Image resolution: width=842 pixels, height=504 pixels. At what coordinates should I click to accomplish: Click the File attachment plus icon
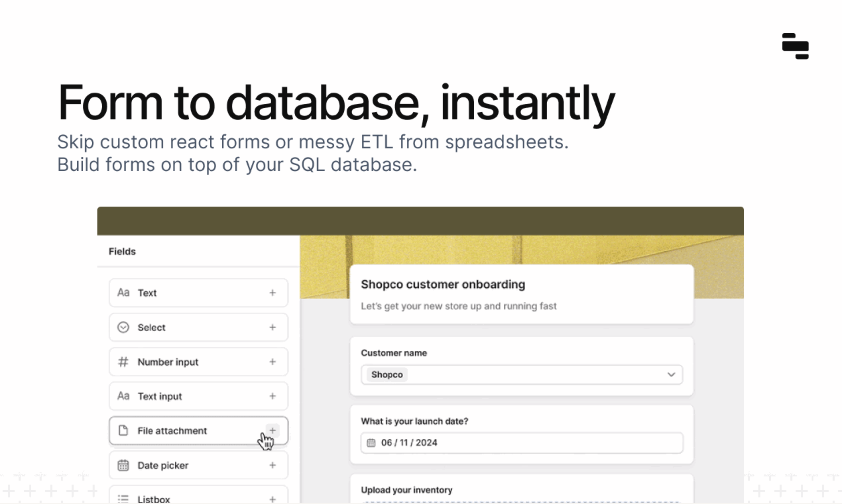[x=272, y=430]
